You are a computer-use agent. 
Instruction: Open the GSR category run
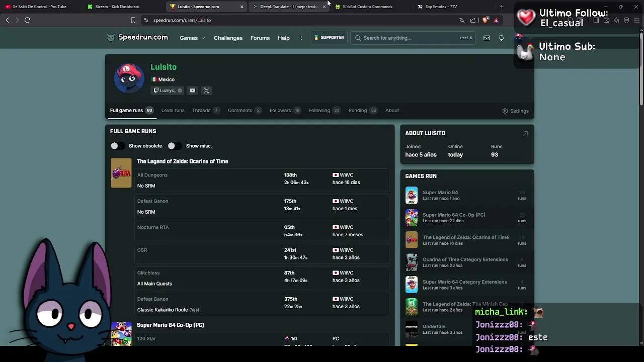pos(262,253)
